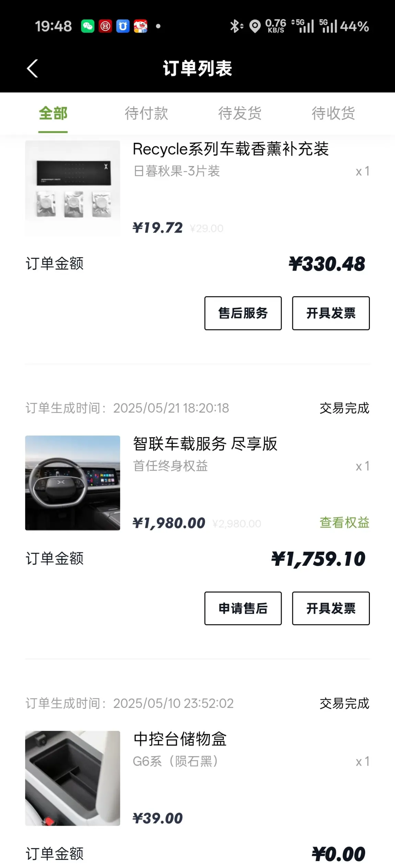This screenshot has width=395, height=868.
Task: Tap the Bluetooth status icon
Action: (236, 26)
